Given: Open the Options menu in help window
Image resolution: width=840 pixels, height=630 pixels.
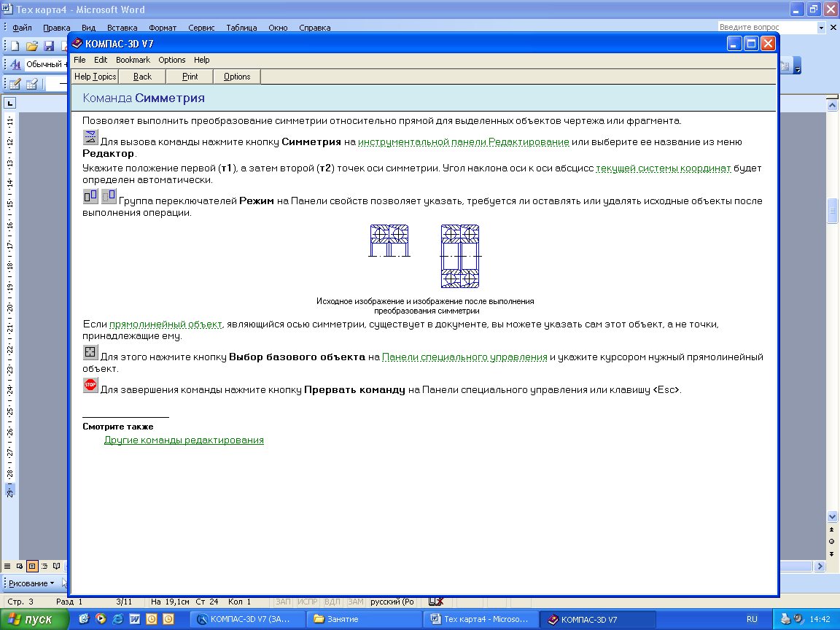Looking at the screenshot, I should 172,60.
